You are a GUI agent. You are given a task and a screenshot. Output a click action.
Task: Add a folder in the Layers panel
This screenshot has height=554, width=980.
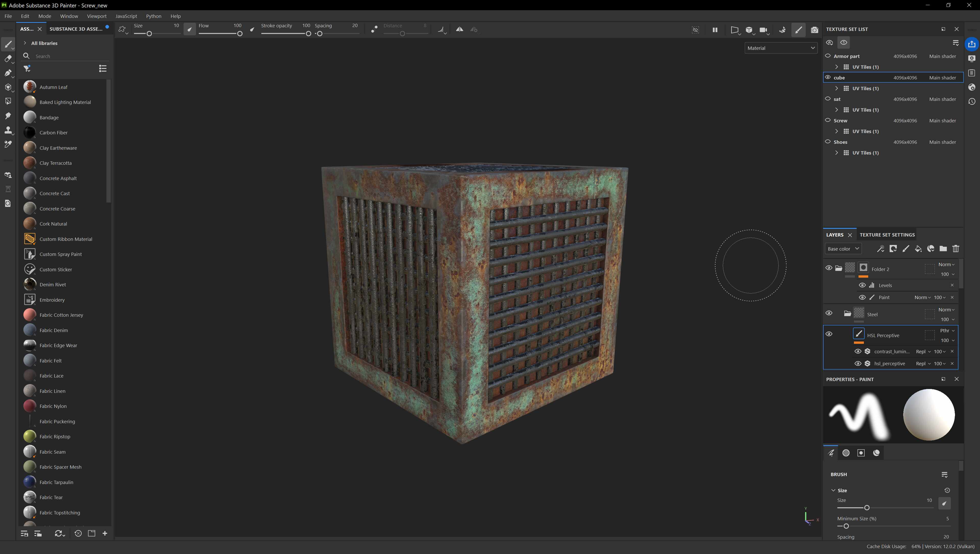coord(943,249)
